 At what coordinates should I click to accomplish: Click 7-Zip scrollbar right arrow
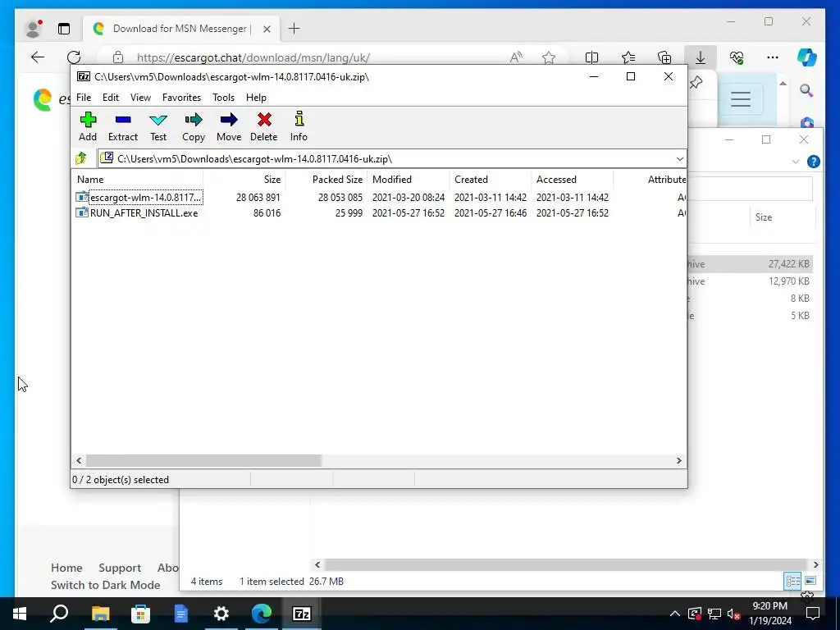pos(678,460)
